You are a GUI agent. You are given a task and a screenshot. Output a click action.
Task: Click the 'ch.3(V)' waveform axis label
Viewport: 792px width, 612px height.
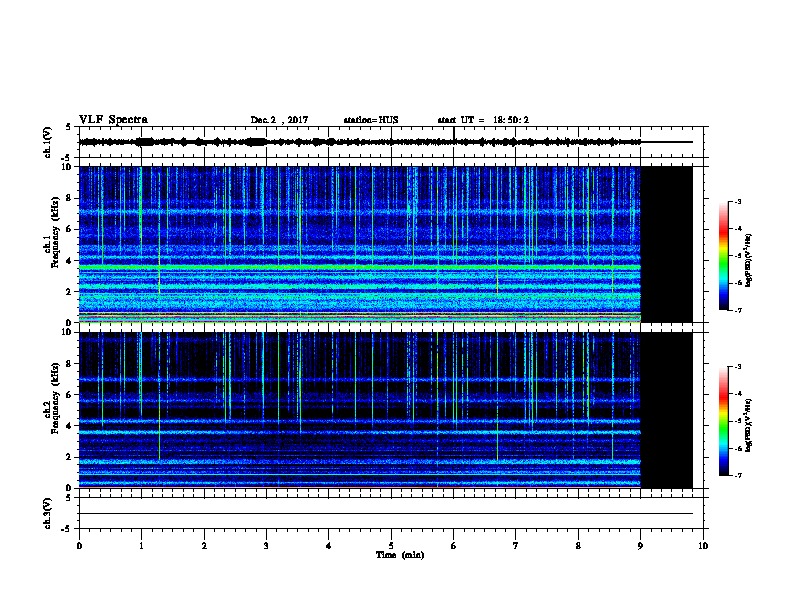tap(48, 513)
